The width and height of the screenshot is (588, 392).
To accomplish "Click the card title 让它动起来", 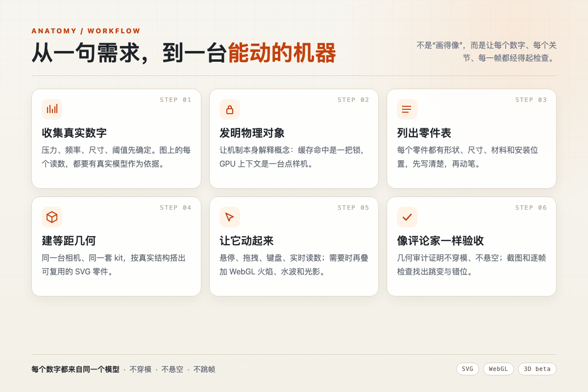I will 246,241.
